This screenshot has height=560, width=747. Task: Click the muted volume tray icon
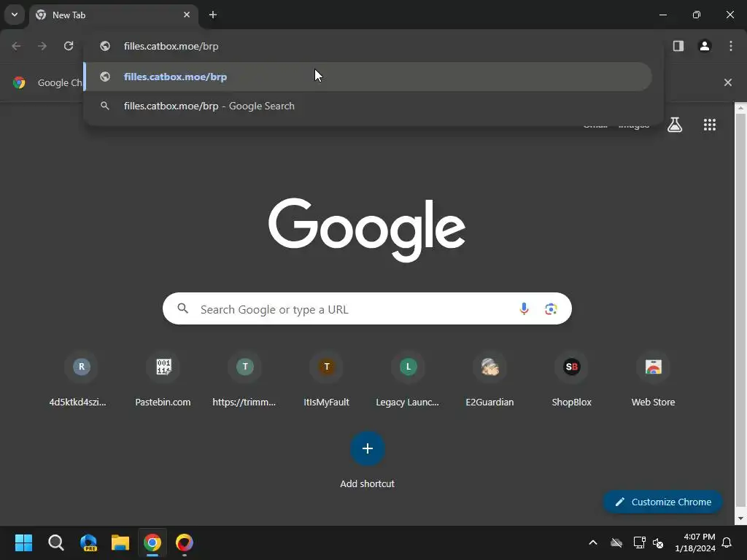click(x=658, y=542)
